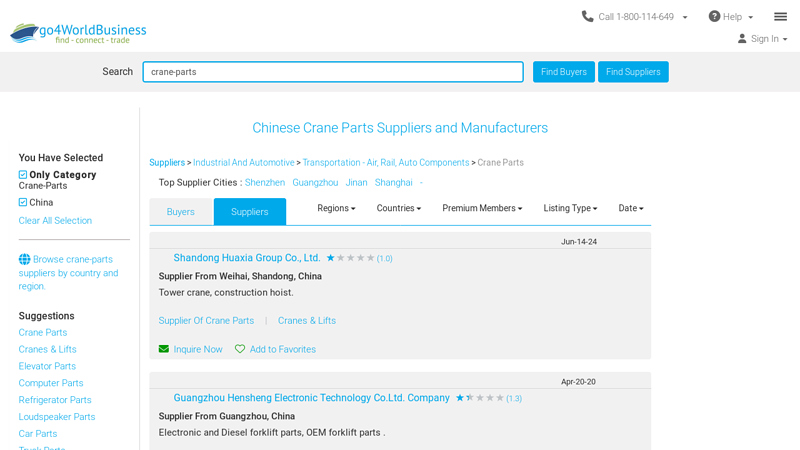This screenshot has width=800, height=450.
Task: Click the Apr-20-20 listing date
Action: point(578,381)
